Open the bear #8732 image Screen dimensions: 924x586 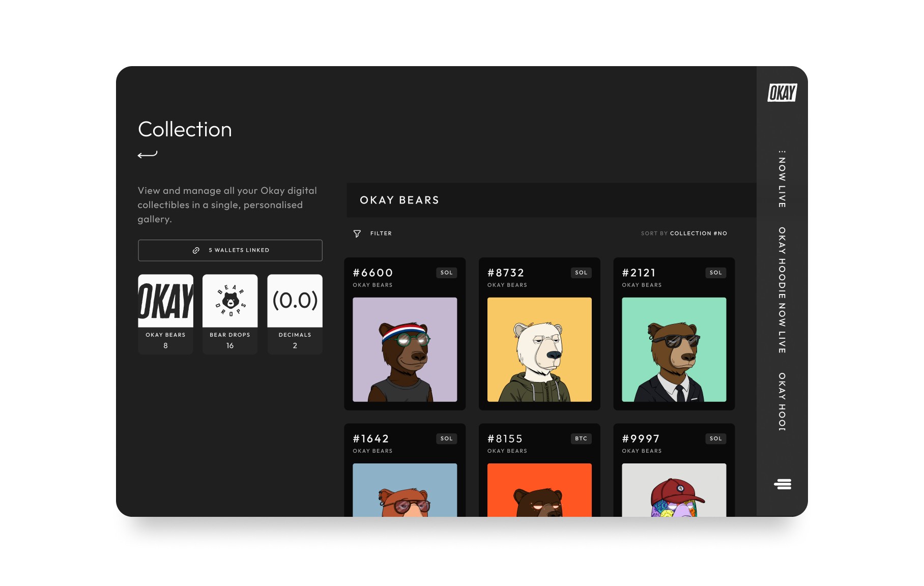[539, 349]
